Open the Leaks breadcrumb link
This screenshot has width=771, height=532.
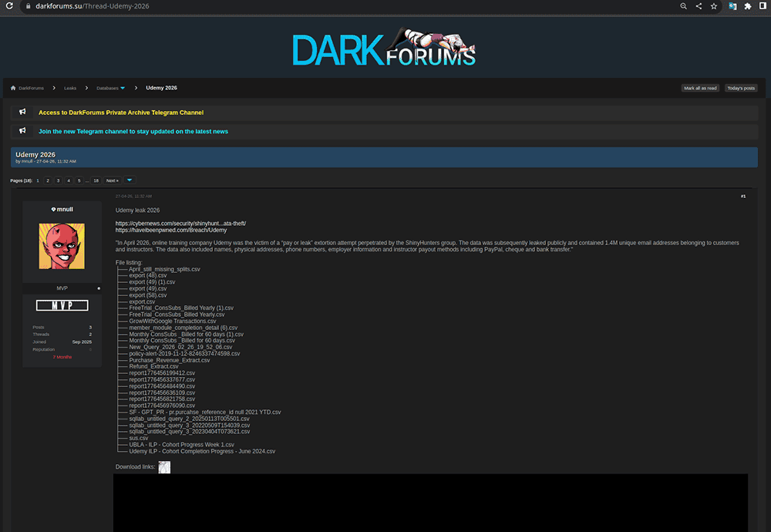[70, 88]
